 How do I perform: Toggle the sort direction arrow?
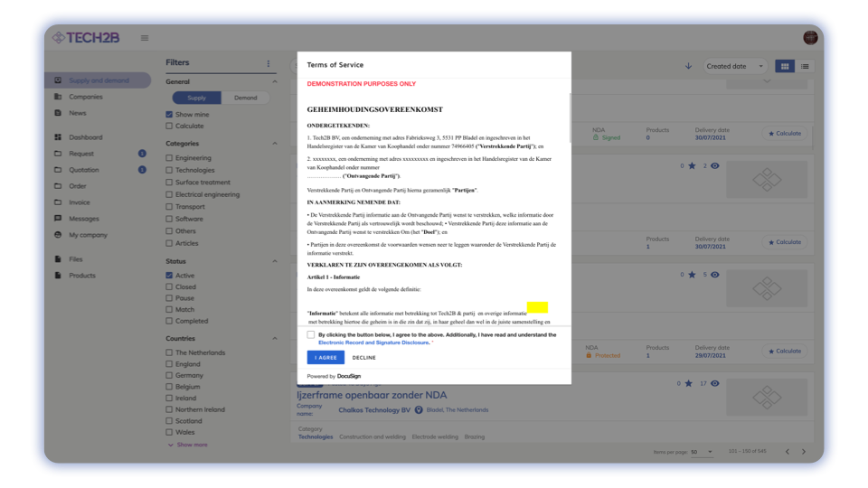(688, 66)
